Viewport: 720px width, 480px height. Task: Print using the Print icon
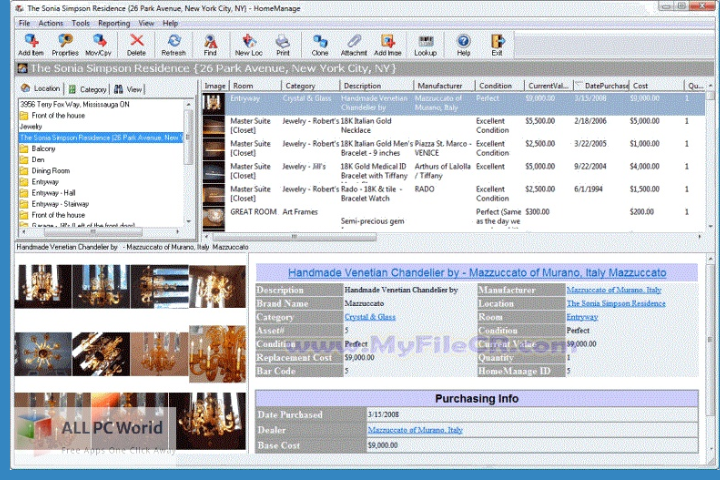click(283, 45)
